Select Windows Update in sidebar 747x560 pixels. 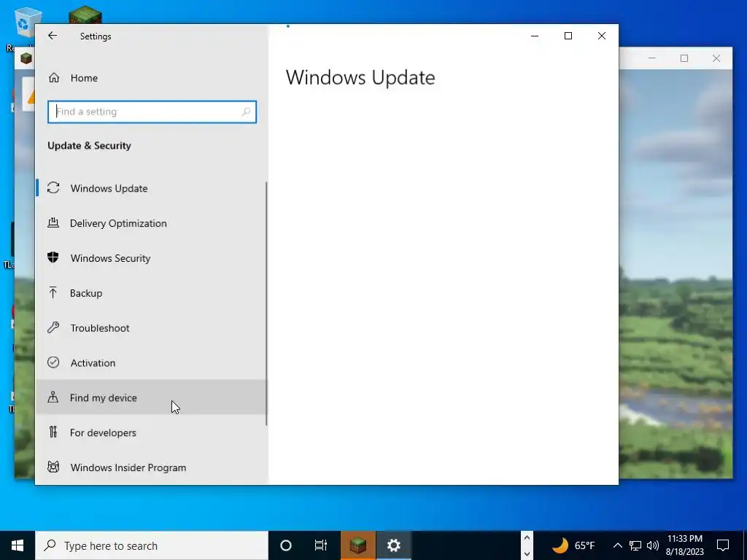coord(152,188)
